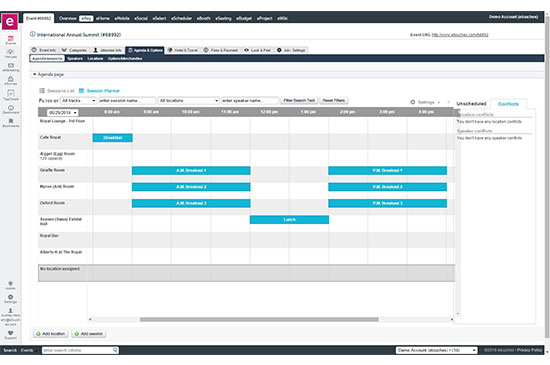Select the P.M. Breakout 2 session block

coord(388,187)
